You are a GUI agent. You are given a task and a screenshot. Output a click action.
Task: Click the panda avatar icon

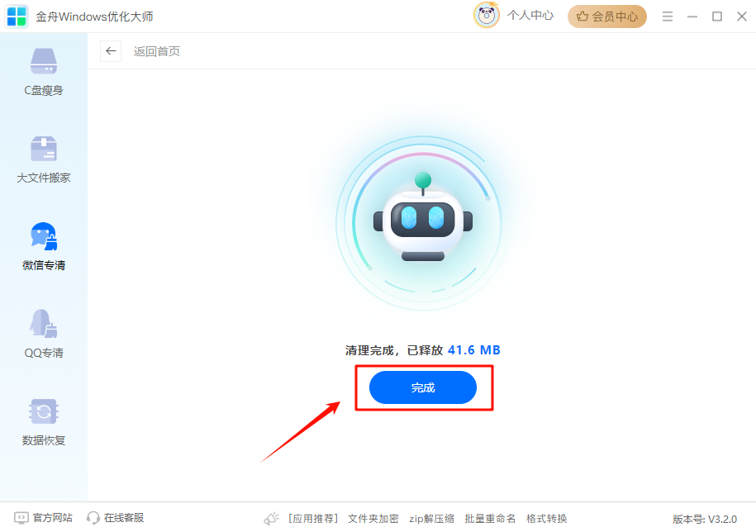(x=486, y=16)
